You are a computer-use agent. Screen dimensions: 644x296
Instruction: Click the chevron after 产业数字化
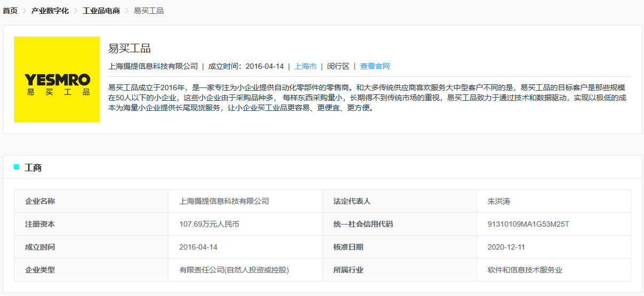pos(76,11)
